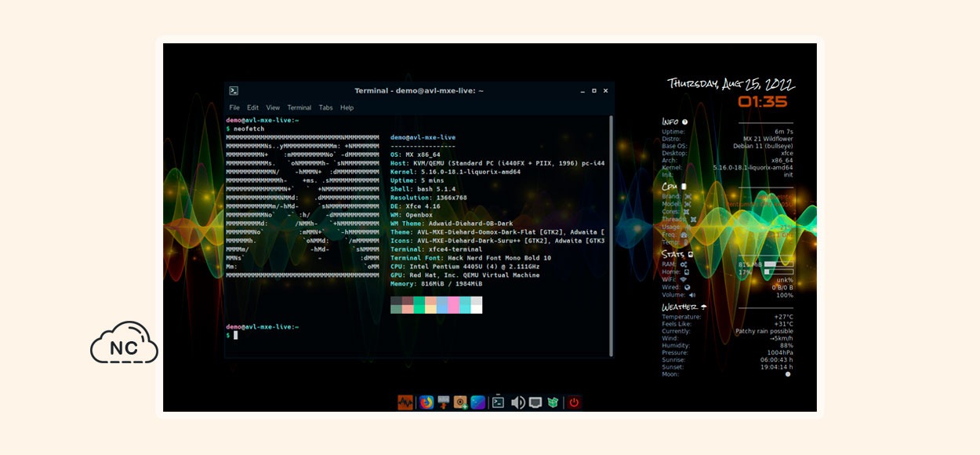Click 'Patchy rain possible' weather value
The width and height of the screenshot is (980, 455).
click(x=764, y=331)
